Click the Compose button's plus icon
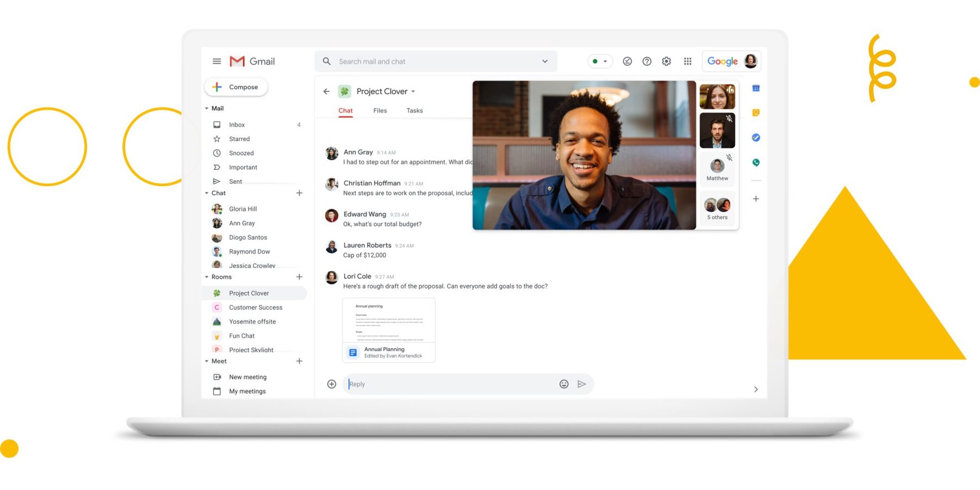 pyautogui.click(x=217, y=87)
